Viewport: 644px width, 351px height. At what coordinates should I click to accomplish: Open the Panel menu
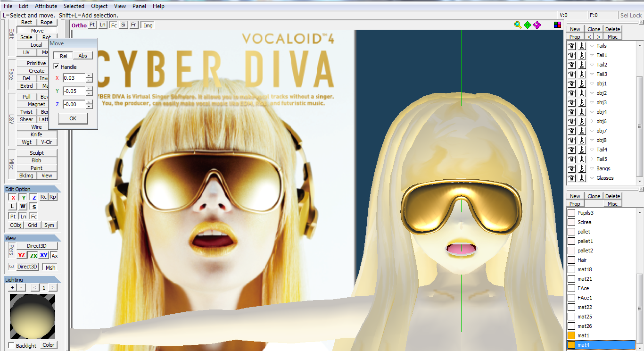139,6
